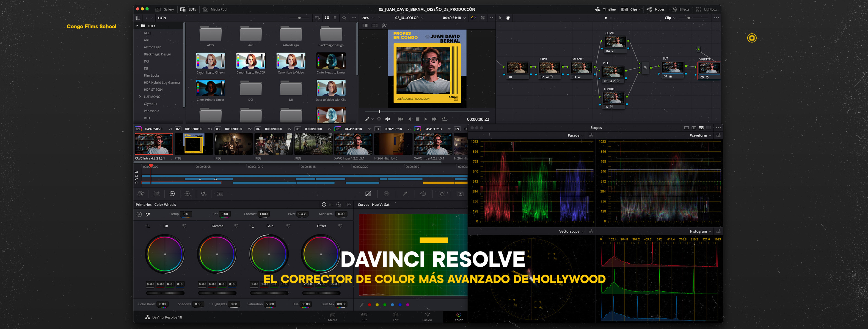Open the Color Warper palette icon

387,194
